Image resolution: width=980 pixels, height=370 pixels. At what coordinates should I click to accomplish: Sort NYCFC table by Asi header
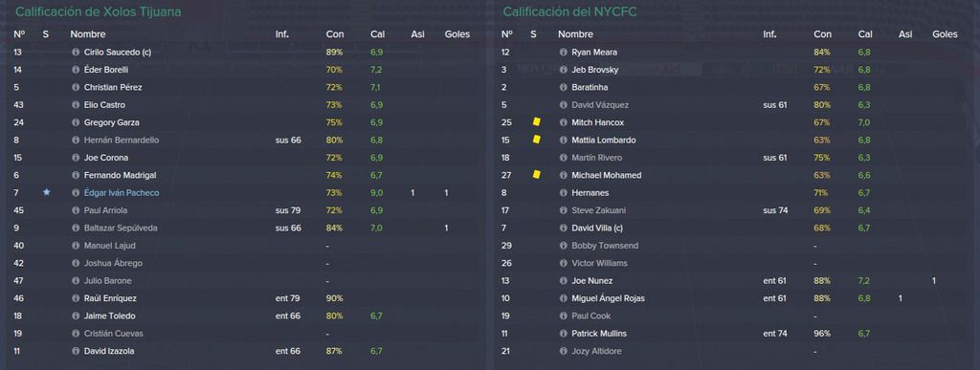point(905,34)
